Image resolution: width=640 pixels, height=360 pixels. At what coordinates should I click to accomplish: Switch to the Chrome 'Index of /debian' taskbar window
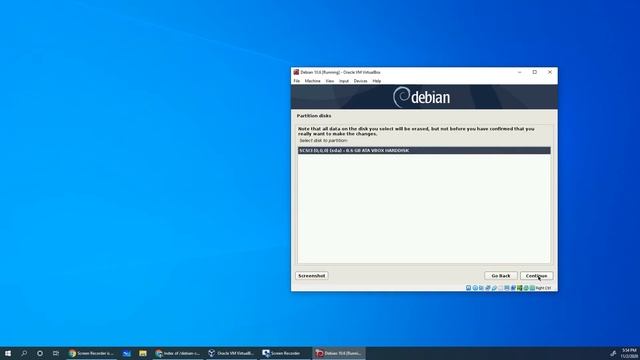click(x=178, y=353)
